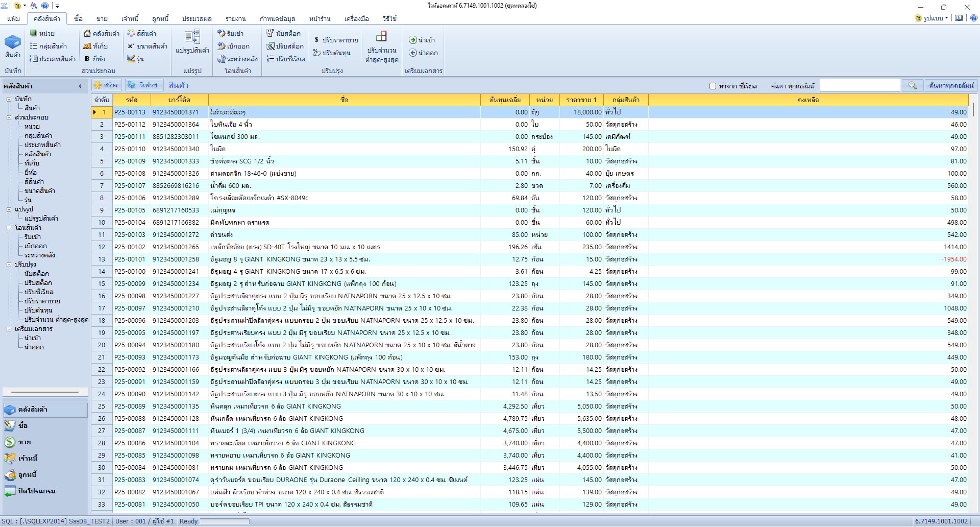Enable the หาจาก ซีเรียล checkbox

point(713,86)
